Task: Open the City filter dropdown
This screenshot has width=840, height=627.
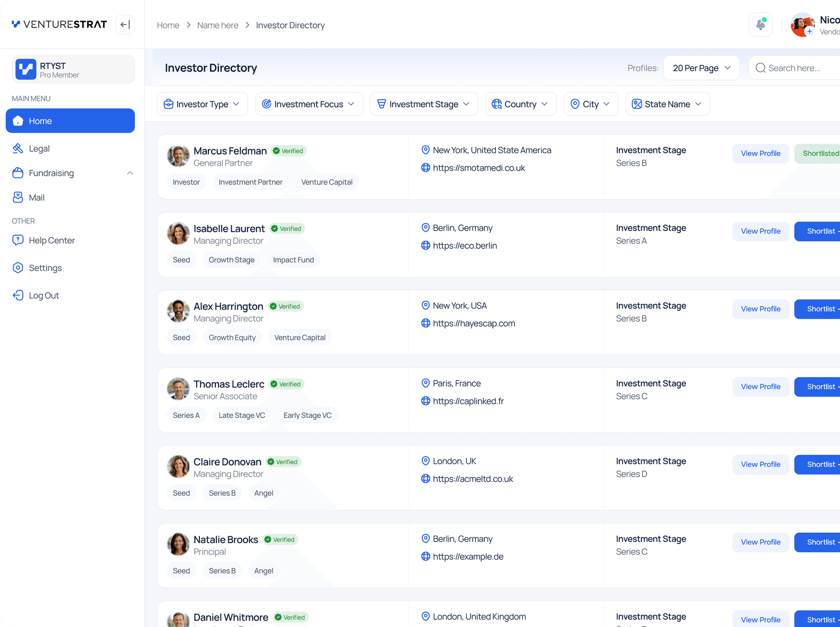Action: pos(591,104)
